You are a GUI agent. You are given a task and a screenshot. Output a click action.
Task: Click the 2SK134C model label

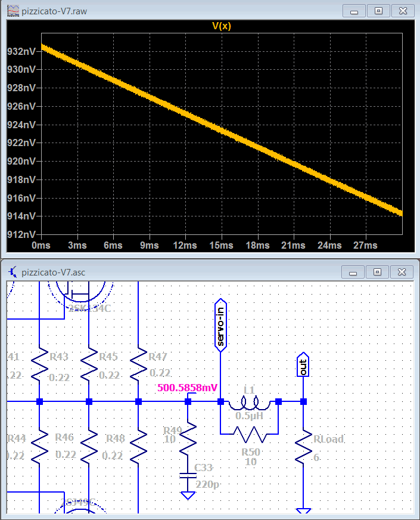[89, 308]
